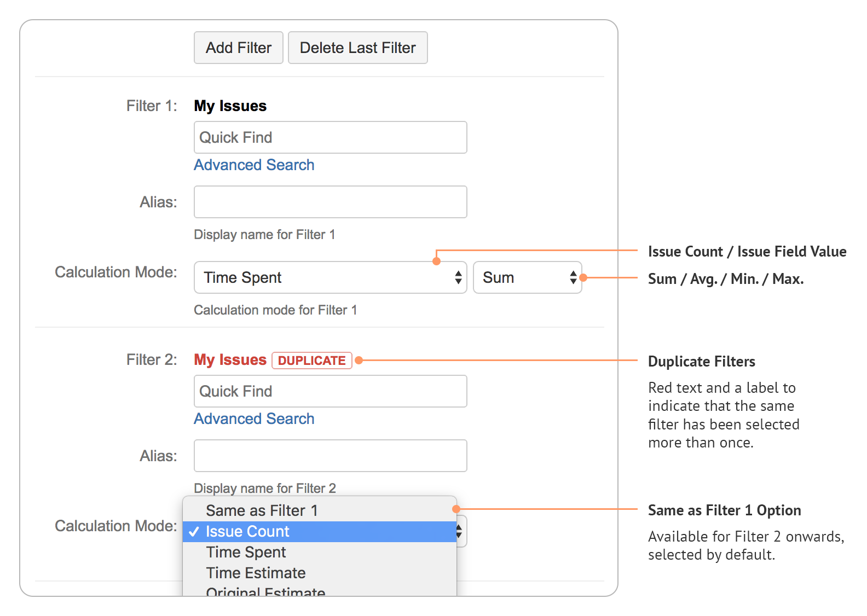Click the Filter 2 dropdown stepper arrows
This screenshot has height=616, width=867.
(460, 531)
